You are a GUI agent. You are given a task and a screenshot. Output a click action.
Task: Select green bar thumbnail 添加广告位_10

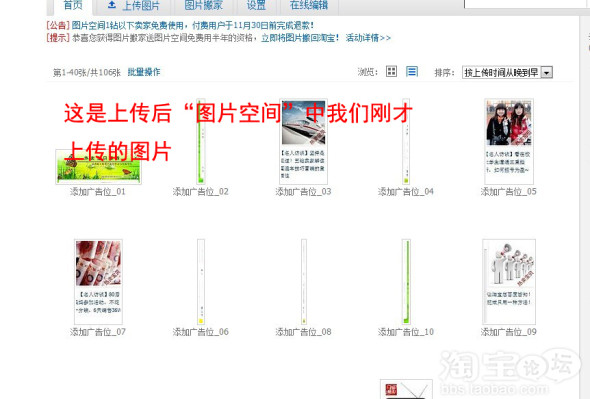point(406,282)
